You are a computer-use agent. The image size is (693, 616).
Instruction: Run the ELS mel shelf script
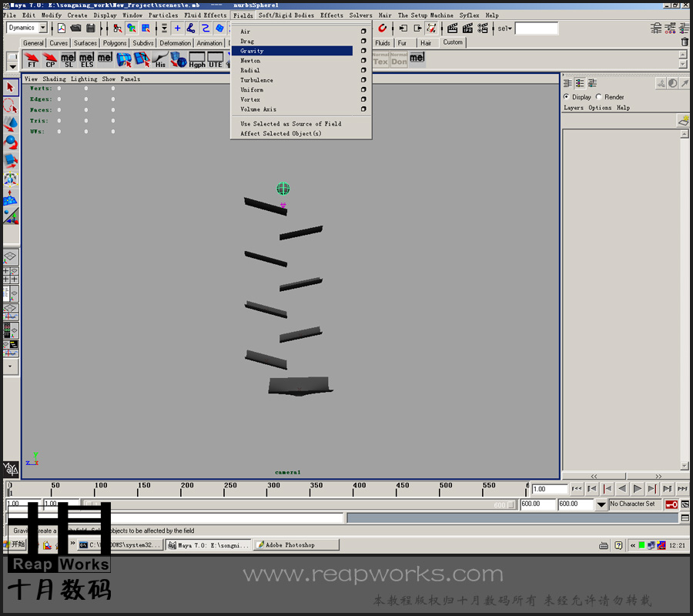pos(87,59)
